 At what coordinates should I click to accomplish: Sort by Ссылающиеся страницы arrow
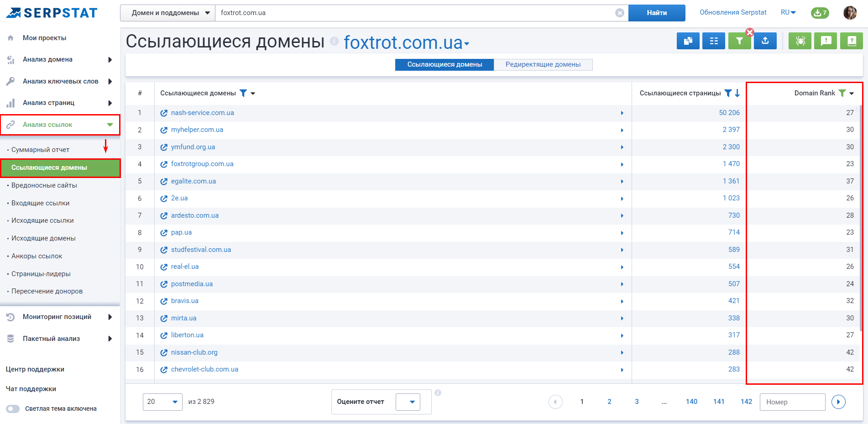tap(737, 93)
